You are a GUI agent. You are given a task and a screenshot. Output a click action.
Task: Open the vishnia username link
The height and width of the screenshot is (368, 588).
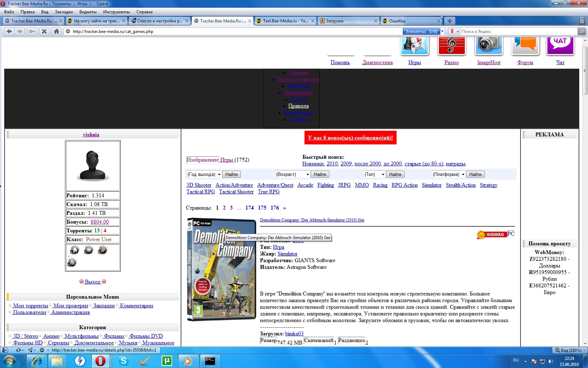(91, 135)
